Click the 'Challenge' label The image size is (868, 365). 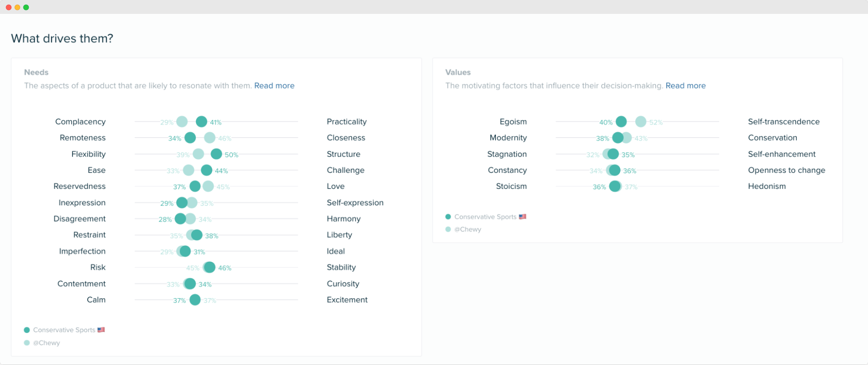click(x=346, y=170)
